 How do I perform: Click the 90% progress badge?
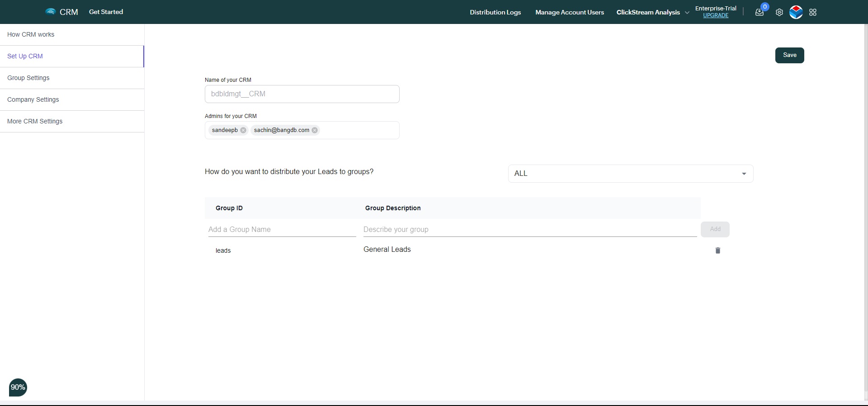pyautogui.click(x=18, y=387)
